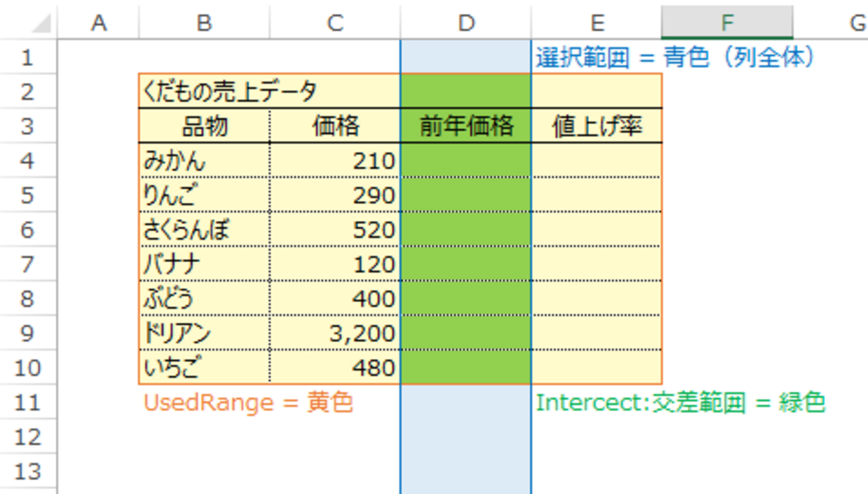Select column F header
868x494 pixels.
[727, 23]
